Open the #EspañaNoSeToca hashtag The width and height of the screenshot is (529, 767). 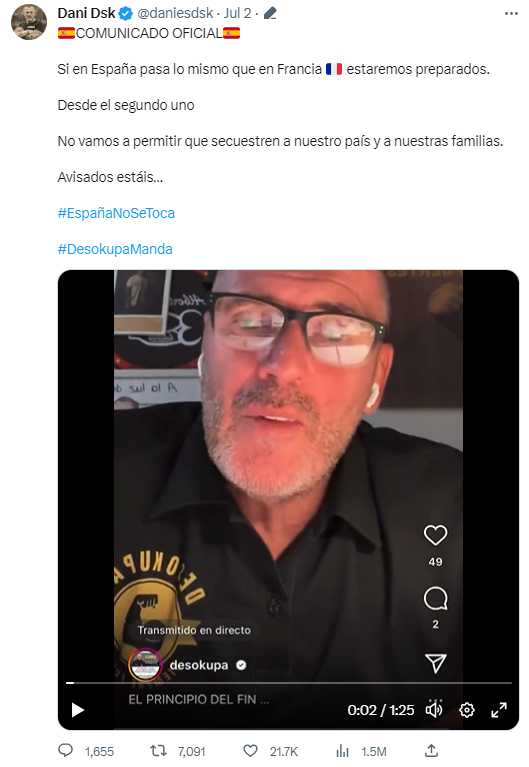point(116,213)
